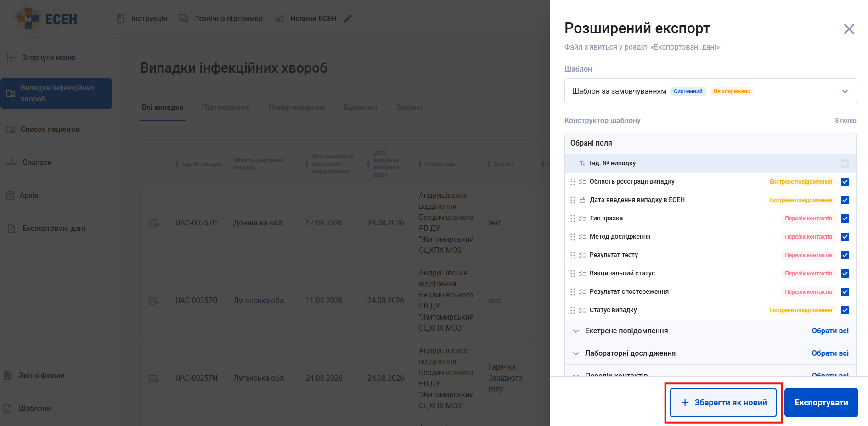Click the Технічна підтримка chat icon
This screenshot has height=426, width=868.
tap(184, 19)
